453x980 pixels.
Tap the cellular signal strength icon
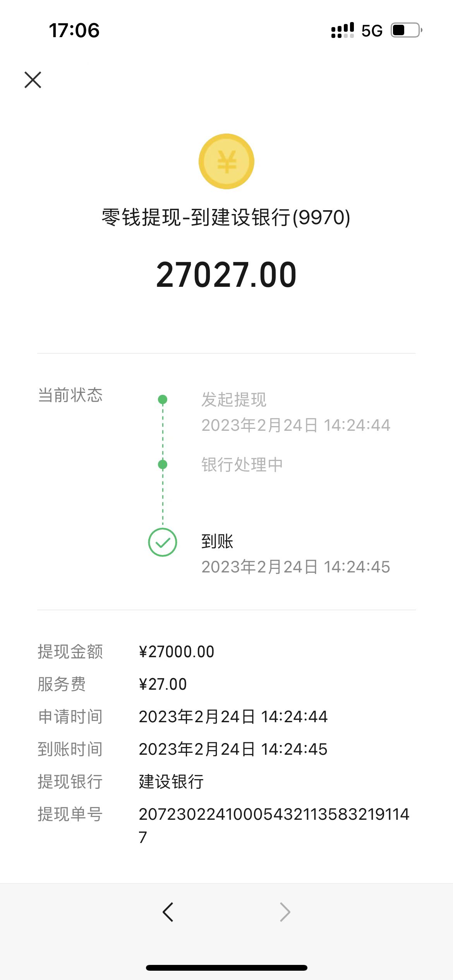342,30
